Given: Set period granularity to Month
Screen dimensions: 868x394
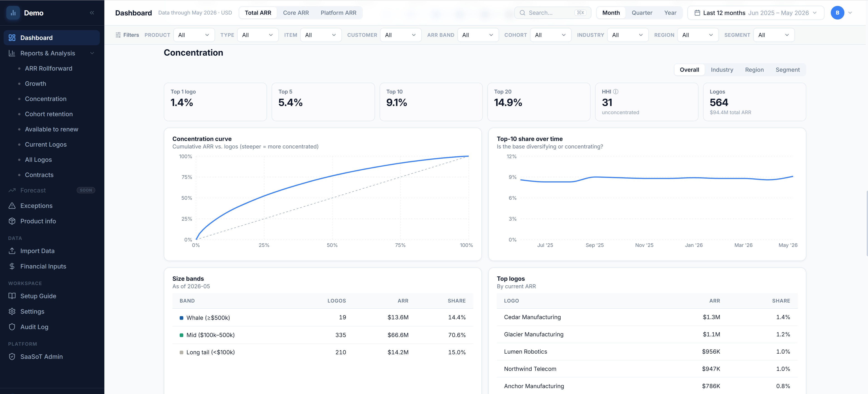Looking at the screenshot, I should coord(611,13).
